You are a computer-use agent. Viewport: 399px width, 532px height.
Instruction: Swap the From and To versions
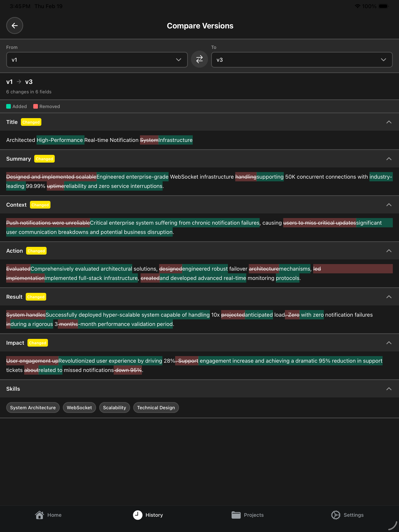coord(199,59)
